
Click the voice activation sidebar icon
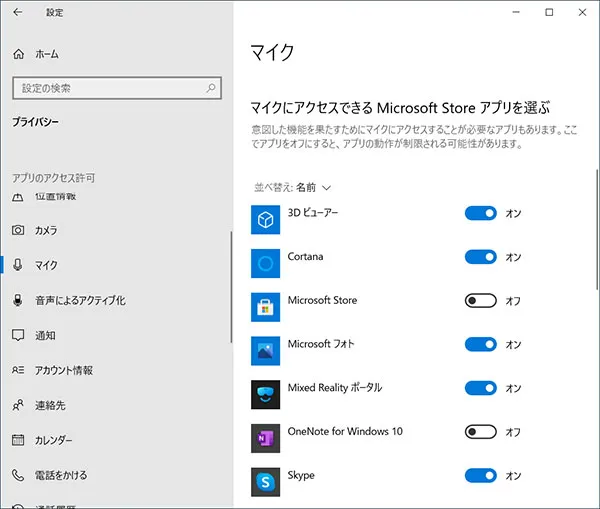coord(18,300)
